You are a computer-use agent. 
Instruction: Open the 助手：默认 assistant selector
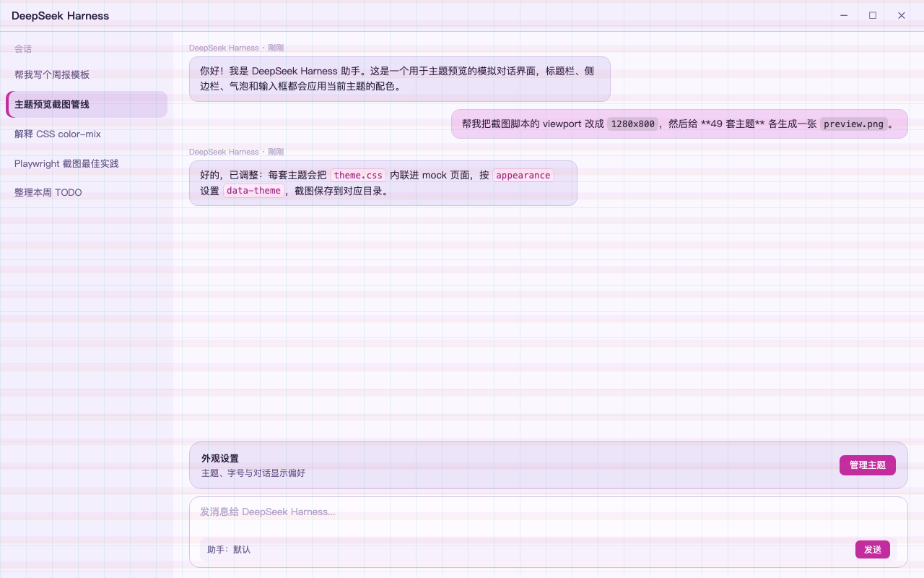(x=229, y=550)
